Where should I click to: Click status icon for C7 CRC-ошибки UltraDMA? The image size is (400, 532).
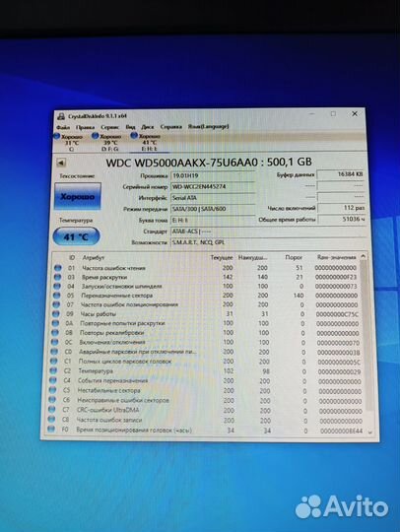click(52, 410)
